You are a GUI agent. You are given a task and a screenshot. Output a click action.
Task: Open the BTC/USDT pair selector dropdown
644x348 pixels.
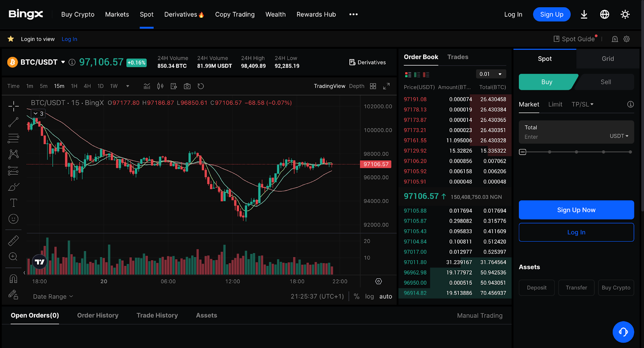click(63, 62)
